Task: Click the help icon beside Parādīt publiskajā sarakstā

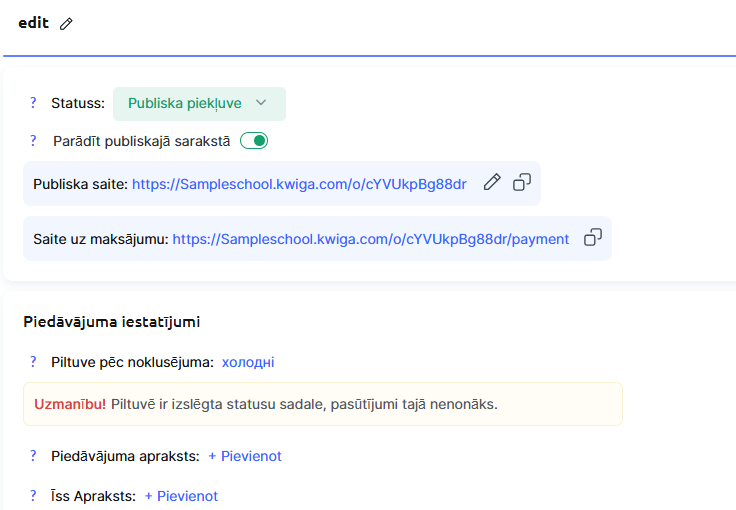Action: [33, 141]
